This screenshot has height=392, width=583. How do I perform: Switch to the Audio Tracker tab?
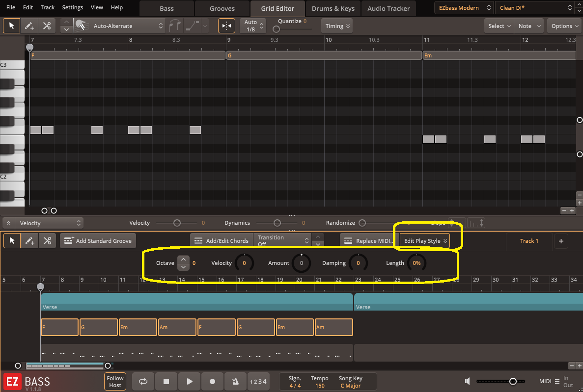pyautogui.click(x=389, y=8)
